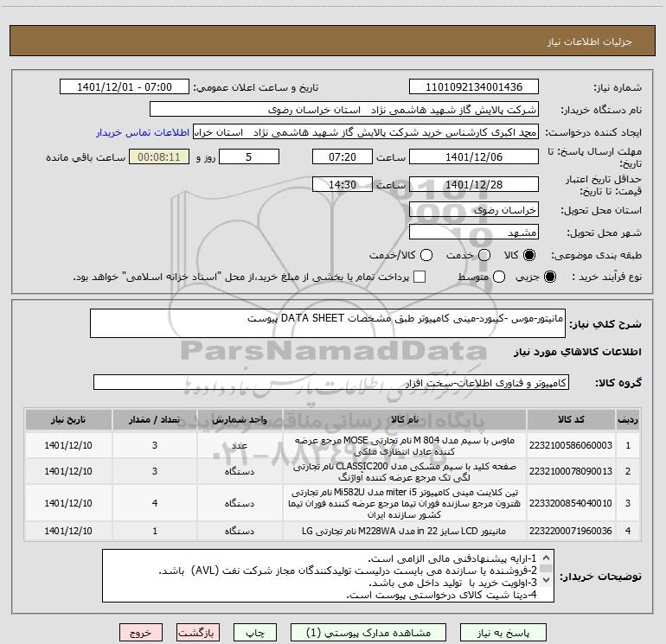666x644 pixels.
Task: Toggle the اسناد خزانه اسلامی payment checkbox
Action: pyautogui.click(x=419, y=277)
